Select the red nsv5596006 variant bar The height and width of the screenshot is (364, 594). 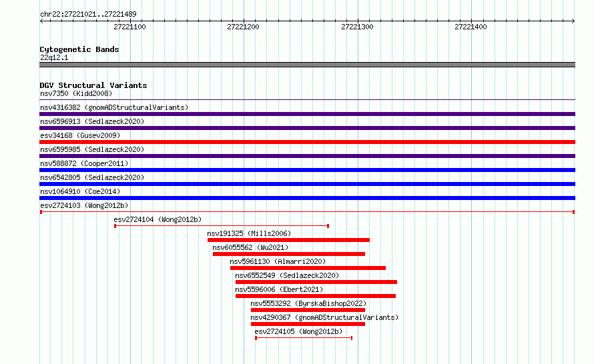[316, 296]
